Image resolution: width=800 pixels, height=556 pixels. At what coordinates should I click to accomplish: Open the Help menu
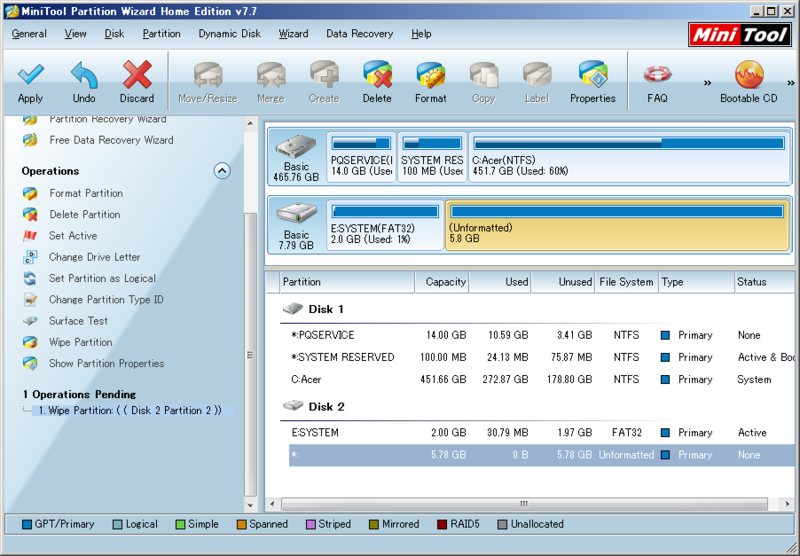pyautogui.click(x=421, y=34)
